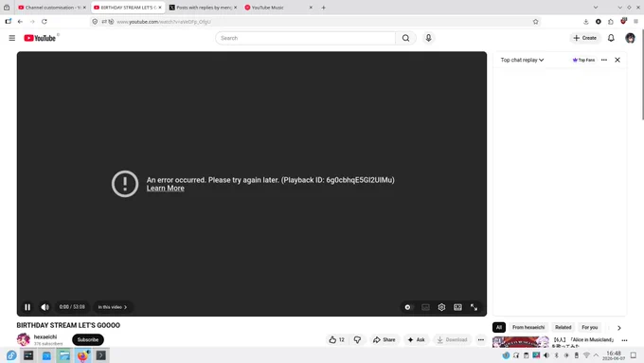Screen dimensions: 644x363
Task: Click the Download button
Action: click(x=452, y=339)
